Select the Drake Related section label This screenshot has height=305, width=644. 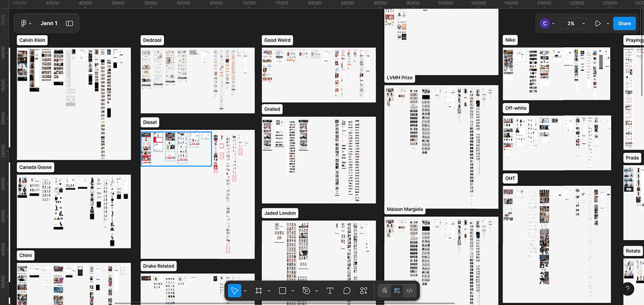159,266
